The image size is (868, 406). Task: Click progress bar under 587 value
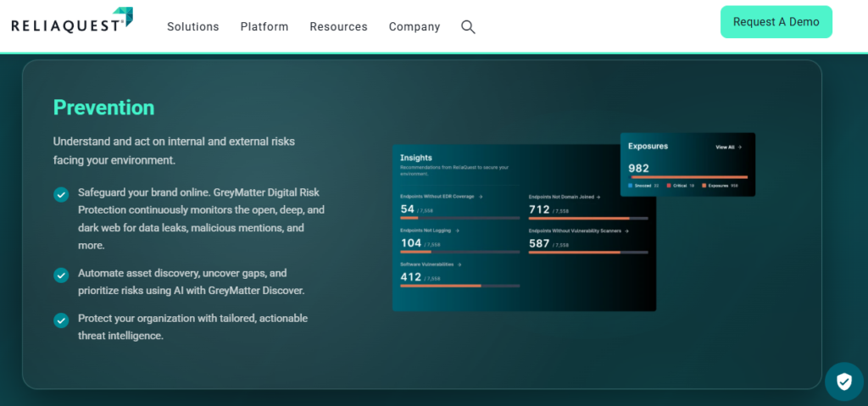(588, 252)
